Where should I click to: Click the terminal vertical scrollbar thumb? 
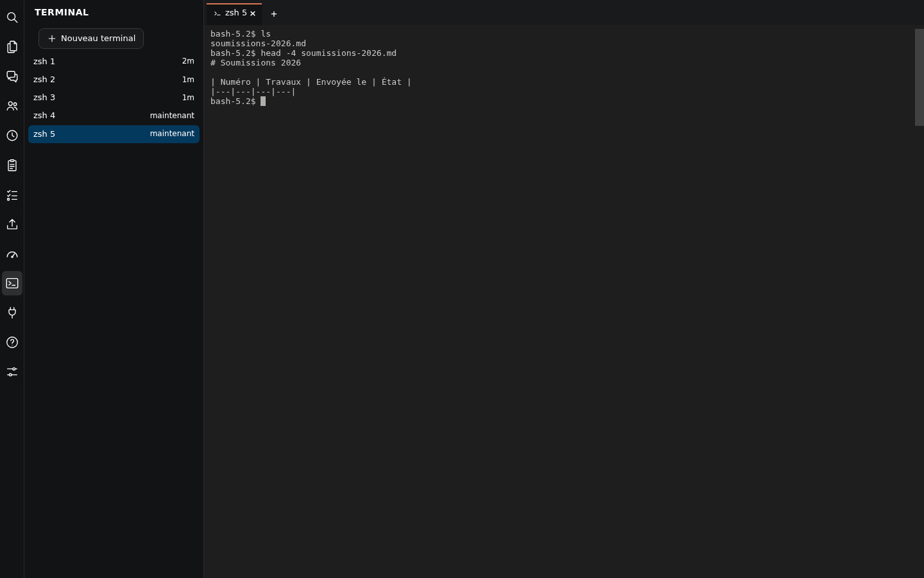919,77
